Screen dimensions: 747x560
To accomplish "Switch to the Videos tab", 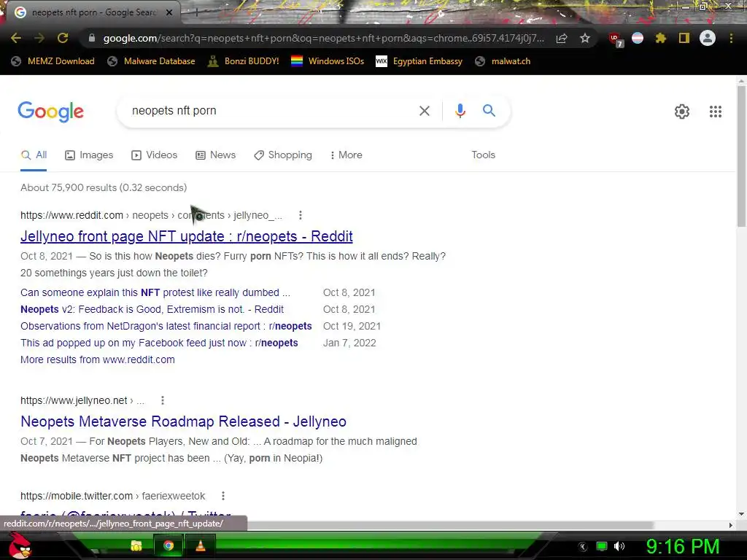I will pos(155,155).
